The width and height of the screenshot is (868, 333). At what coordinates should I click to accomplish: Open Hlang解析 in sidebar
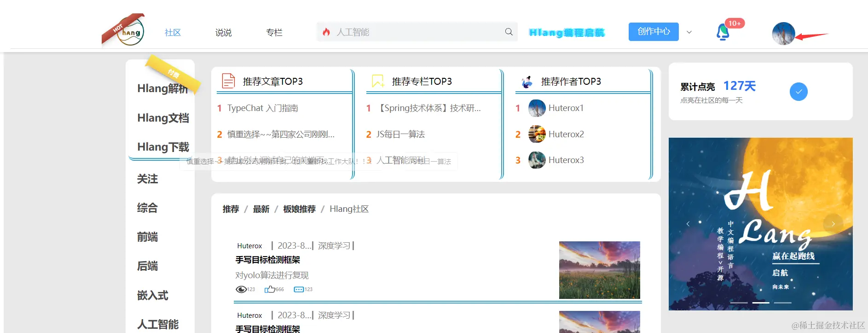point(162,88)
